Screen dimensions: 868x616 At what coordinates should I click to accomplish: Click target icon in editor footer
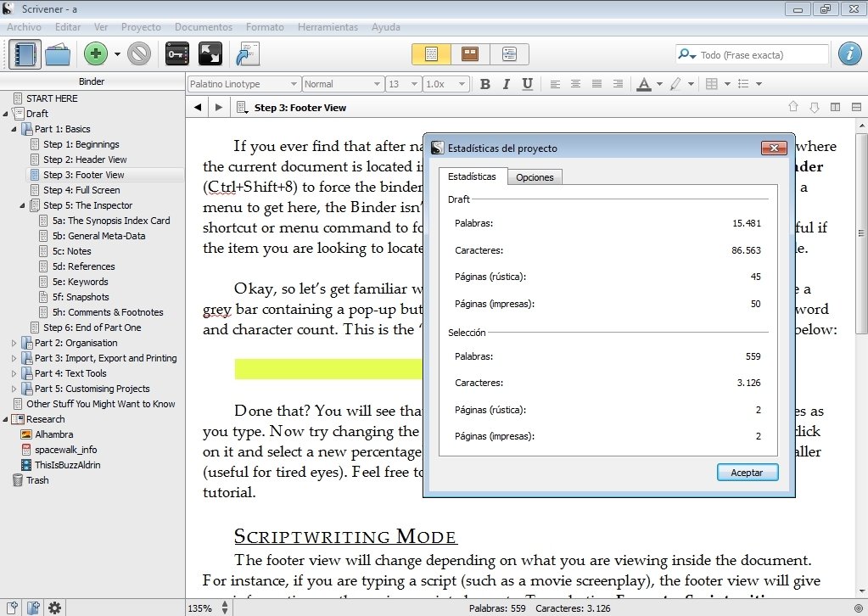click(858, 608)
